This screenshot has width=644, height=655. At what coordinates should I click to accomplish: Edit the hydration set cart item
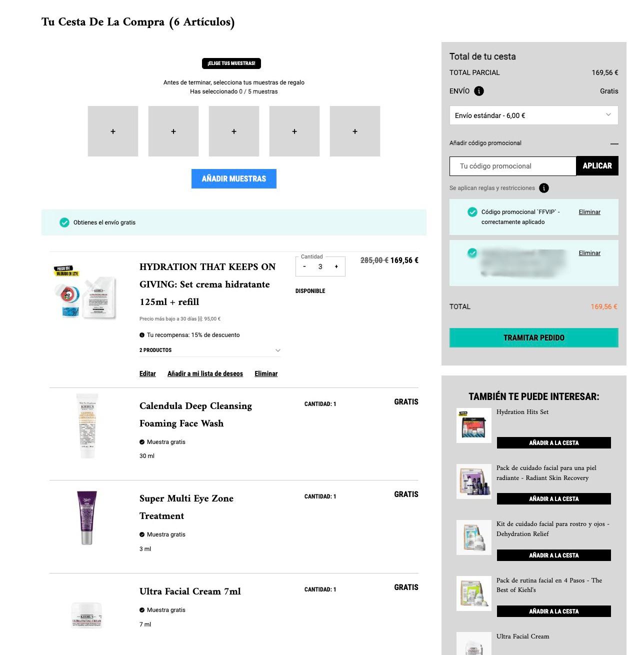click(x=147, y=373)
